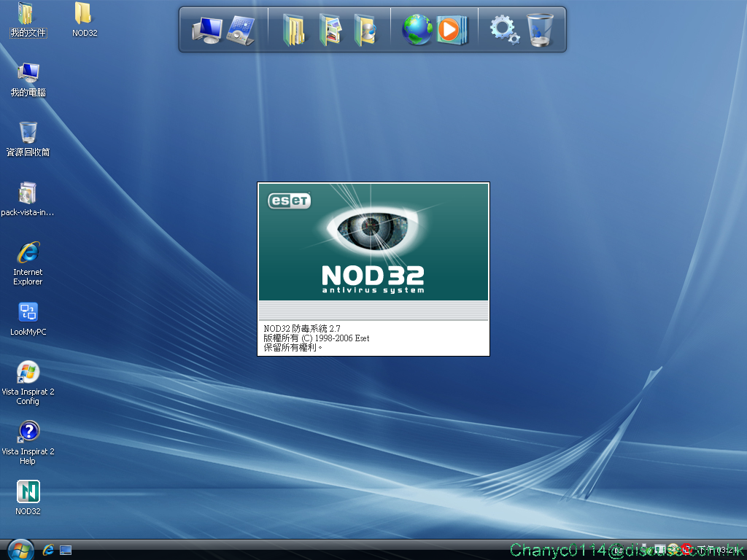Open the NOD32 folder on the desktop
This screenshot has width=747, height=560.
85,20
